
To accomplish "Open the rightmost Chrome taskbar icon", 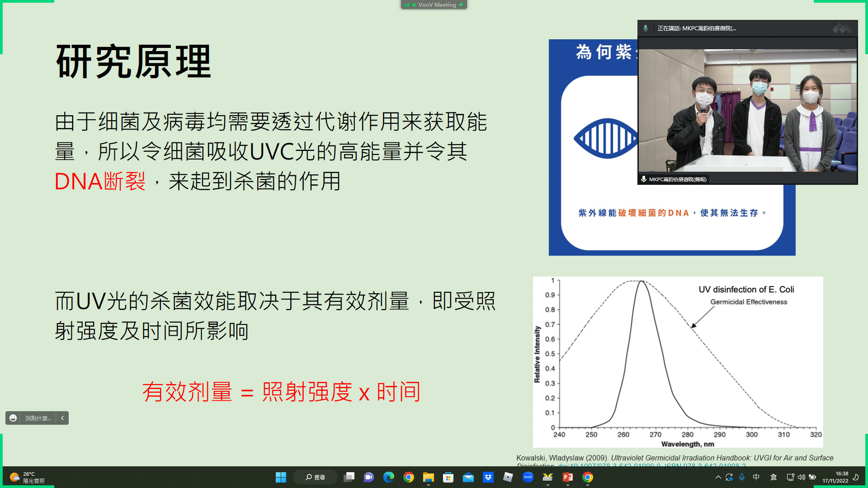I will click(x=588, y=477).
